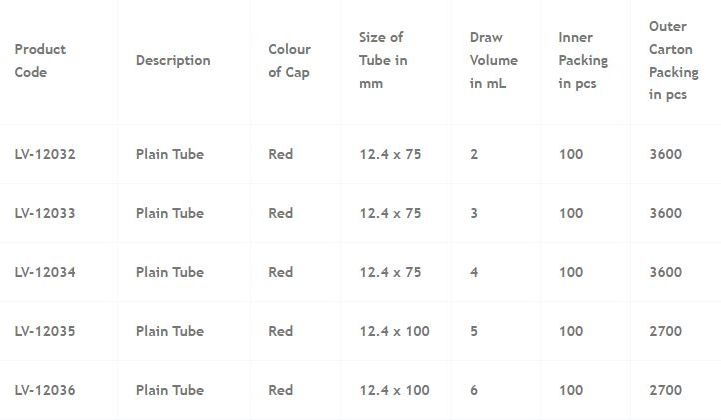Click Plain Tube description for LV-12032
The height and width of the screenshot is (420, 721).
tap(169, 154)
